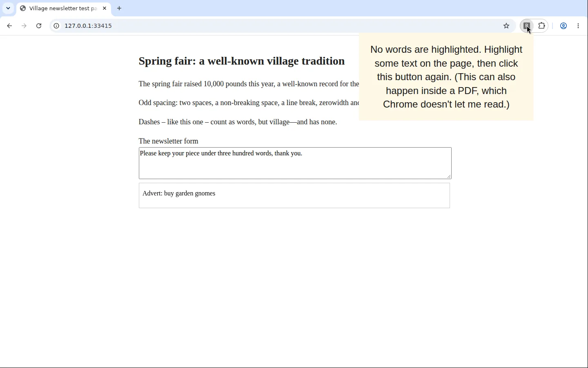Image resolution: width=588 pixels, height=368 pixels.
Task: Open a new tab
Action: click(119, 8)
